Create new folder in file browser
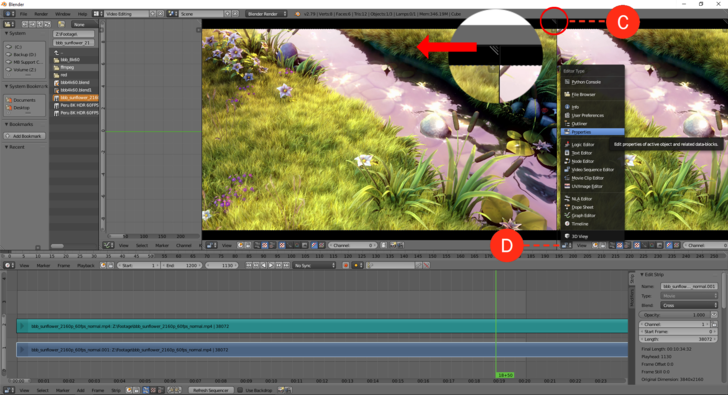The height and width of the screenshot is (395, 728). click(61, 24)
